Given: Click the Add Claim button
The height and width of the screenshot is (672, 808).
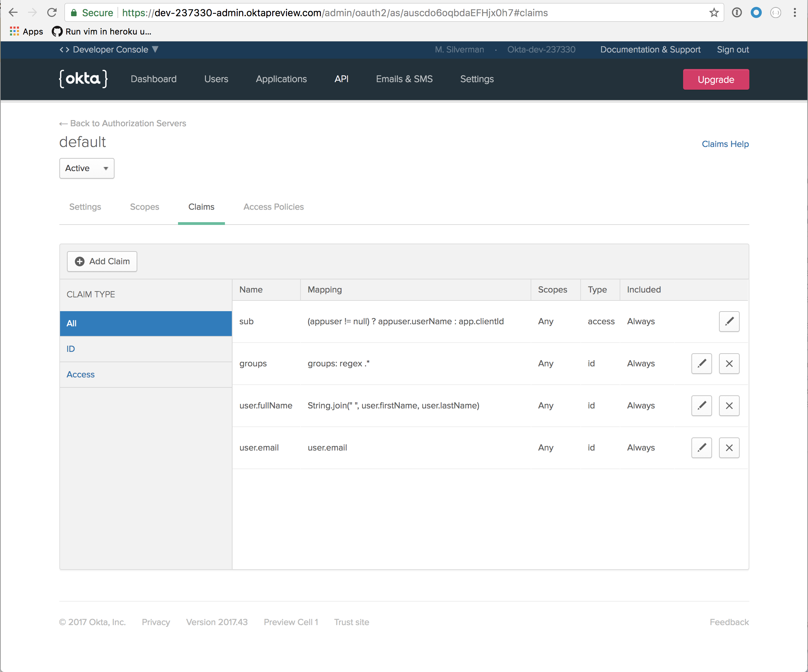Looking at the screenshot, I should pos(102,261).
